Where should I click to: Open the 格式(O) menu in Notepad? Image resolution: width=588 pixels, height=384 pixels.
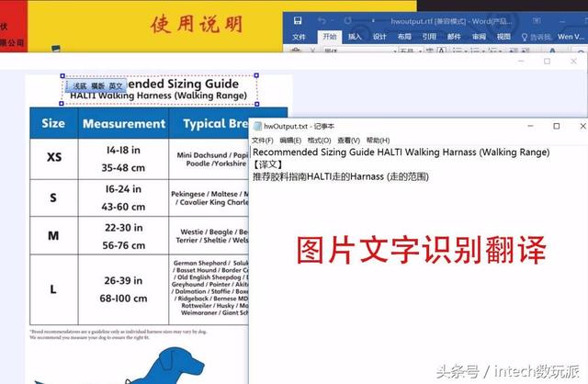(x=319, y=141)
